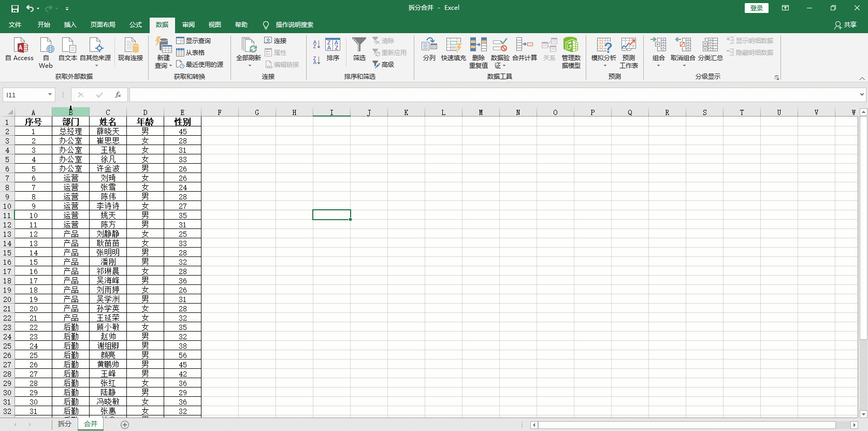The image size is (868, 431).
Task: Click horizontal scrollbar right arrow
Action: [855, 425]
